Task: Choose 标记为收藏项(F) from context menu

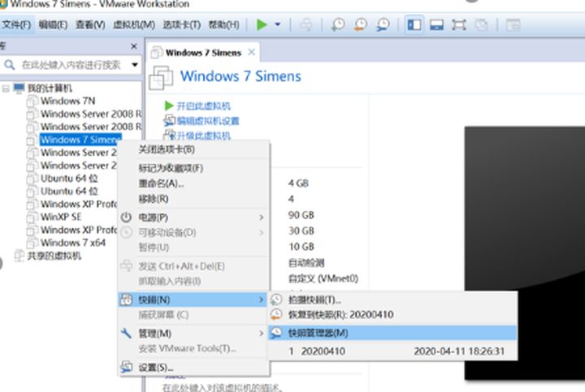Action: pyautogui.click(x=193, y=168)
